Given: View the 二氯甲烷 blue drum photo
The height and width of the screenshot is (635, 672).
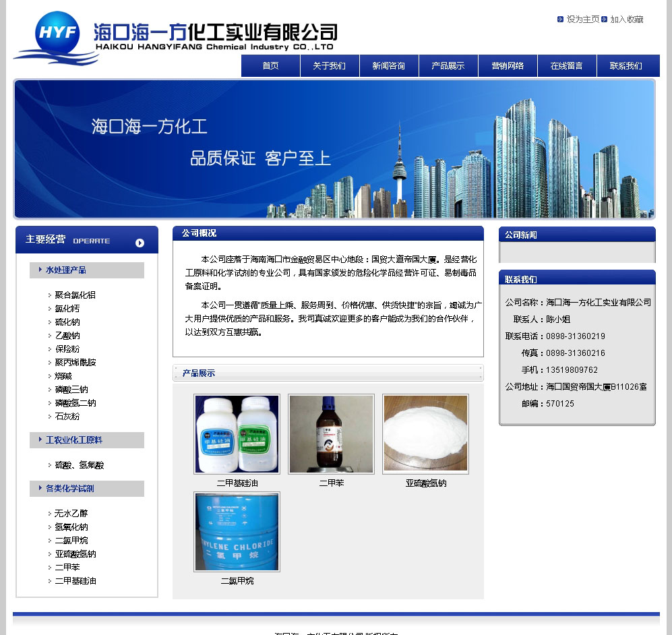Looking at the screenshot, I should click(237, 532).
